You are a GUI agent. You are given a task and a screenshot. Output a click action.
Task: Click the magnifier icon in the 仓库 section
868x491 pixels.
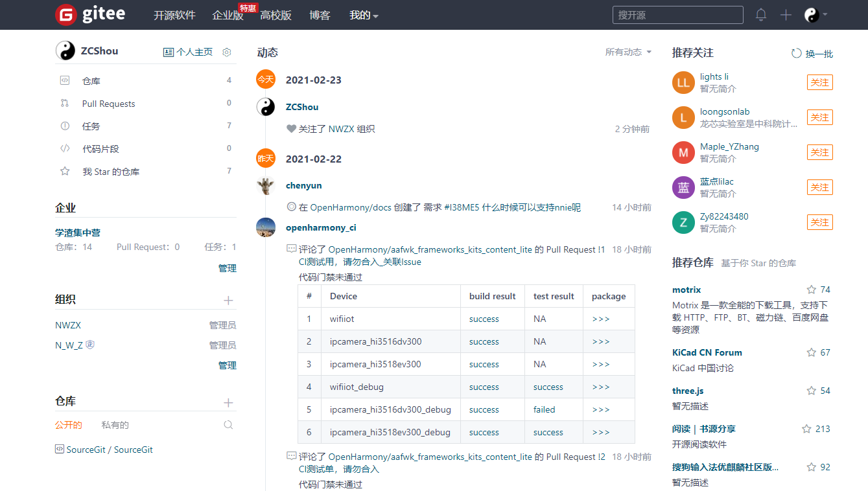(x=228, y=424)
